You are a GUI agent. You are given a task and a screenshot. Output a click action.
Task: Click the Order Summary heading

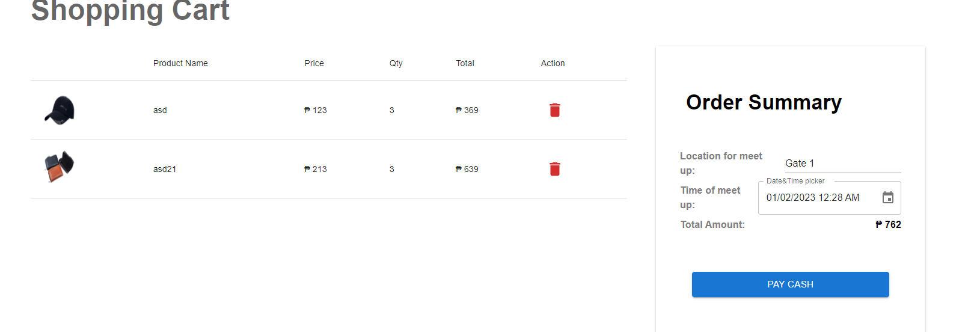tap(764, 102)
